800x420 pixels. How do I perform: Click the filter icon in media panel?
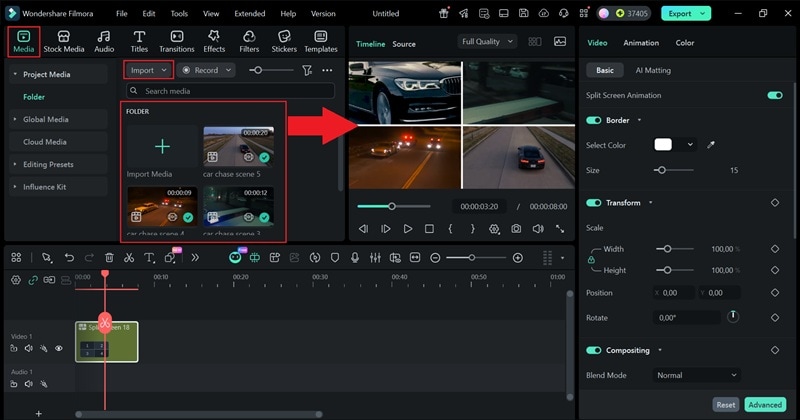click(x=307, y=70)
